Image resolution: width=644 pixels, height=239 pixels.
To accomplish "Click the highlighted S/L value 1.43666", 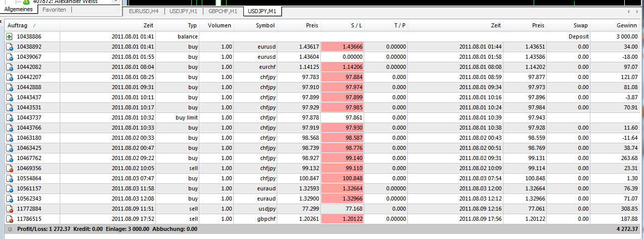I will coord(343,47).
